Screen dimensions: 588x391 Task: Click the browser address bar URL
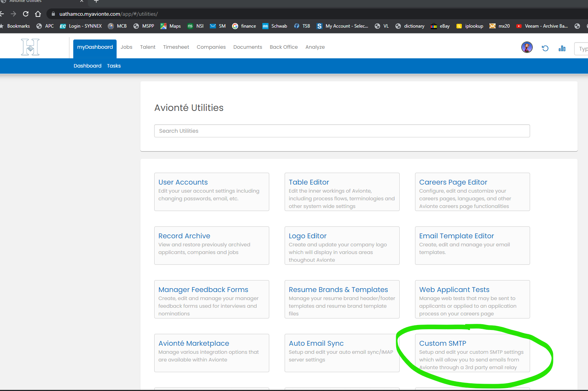109,14
